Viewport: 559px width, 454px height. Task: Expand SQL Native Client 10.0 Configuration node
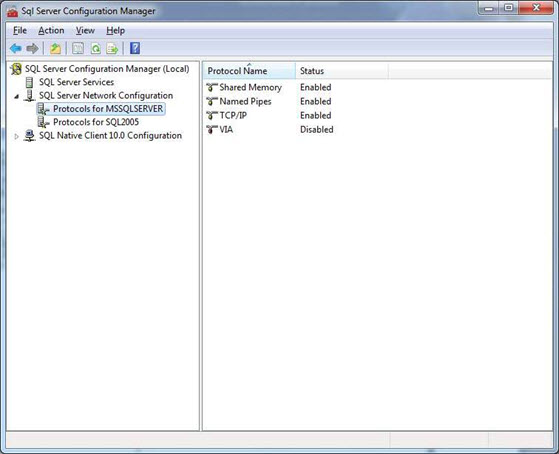16,136
